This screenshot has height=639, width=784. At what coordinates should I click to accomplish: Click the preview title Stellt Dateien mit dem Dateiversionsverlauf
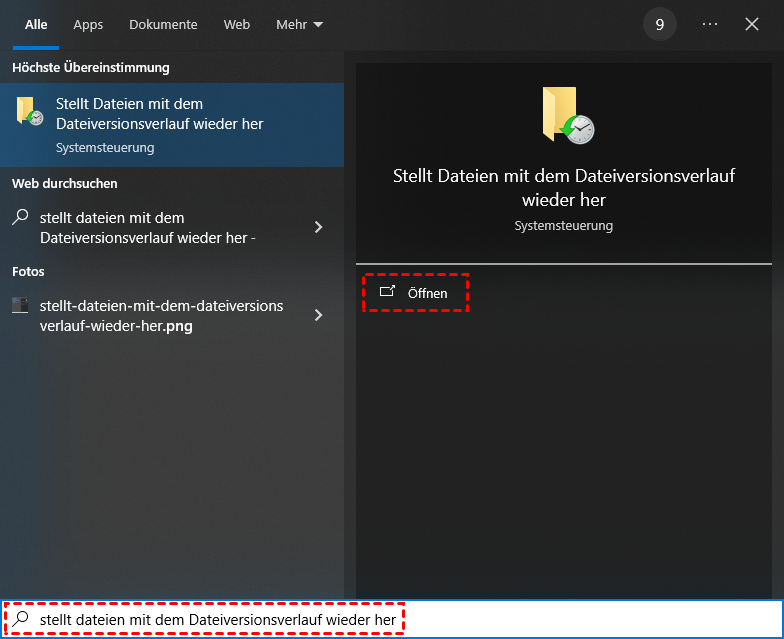564,188
